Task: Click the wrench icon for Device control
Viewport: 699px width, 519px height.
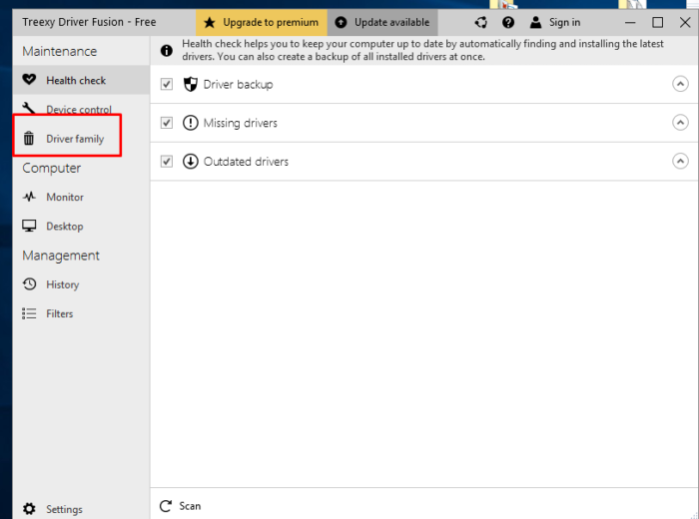Action: click(x=29, y=108)
